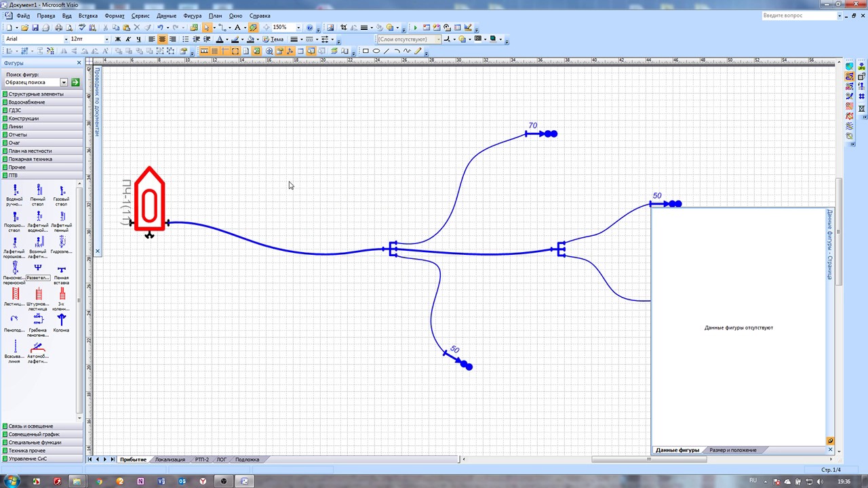Open the zoom level 150% dropdown
Screen dimensions: 868x488
tap(298, 28)
